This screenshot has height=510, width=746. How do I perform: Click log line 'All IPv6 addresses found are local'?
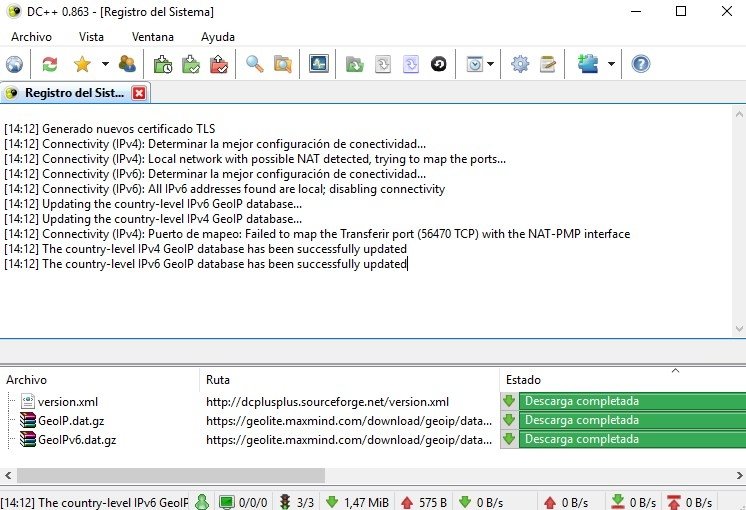coord(225,189)
